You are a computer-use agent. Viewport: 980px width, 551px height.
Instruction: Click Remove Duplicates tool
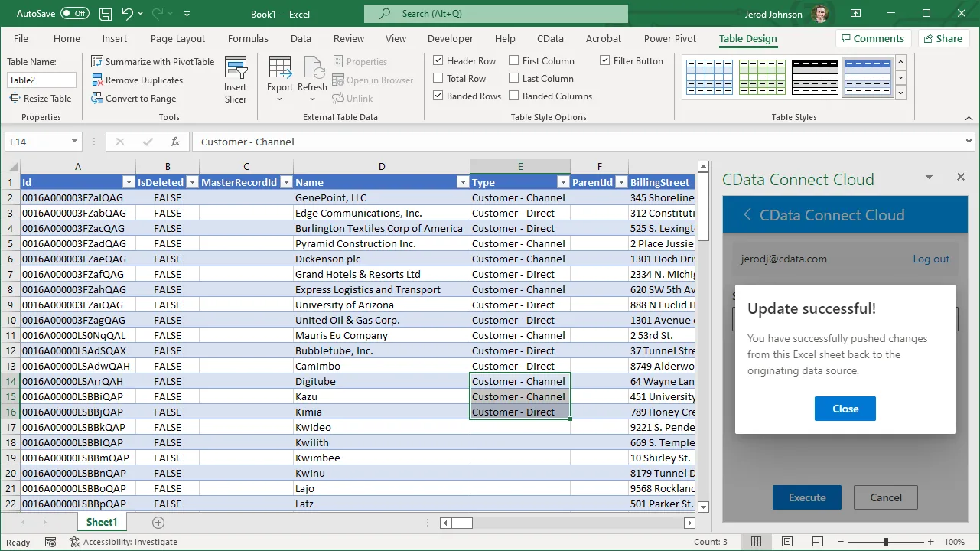tap(138, 80)
